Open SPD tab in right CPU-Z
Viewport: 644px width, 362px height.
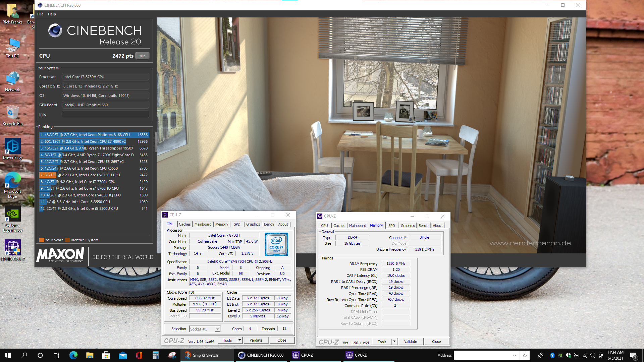click(x=392, y=226)
